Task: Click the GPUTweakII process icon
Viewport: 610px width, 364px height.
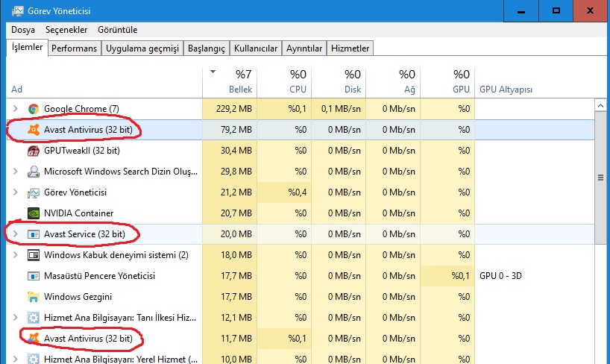Action: (x=34, y=151)
